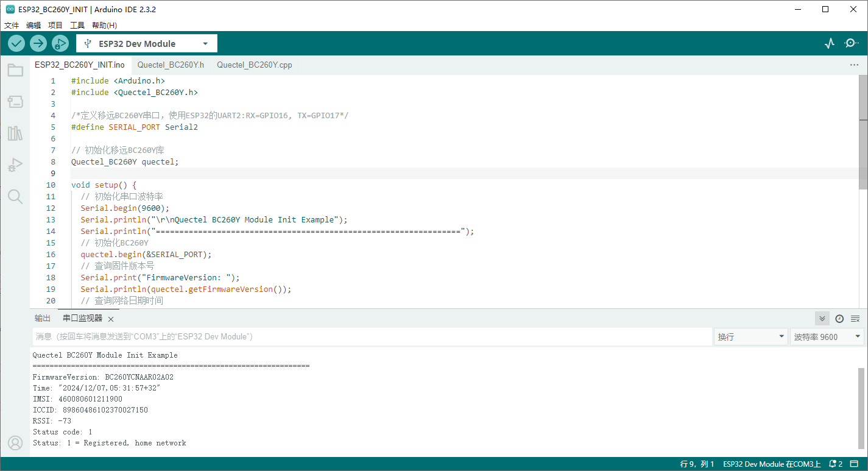Image resolution: width=868 pixels, height=471 pixels.
Task: Switch to Quectel_BC260Y.cpp tab
Action: coord(255,65)
